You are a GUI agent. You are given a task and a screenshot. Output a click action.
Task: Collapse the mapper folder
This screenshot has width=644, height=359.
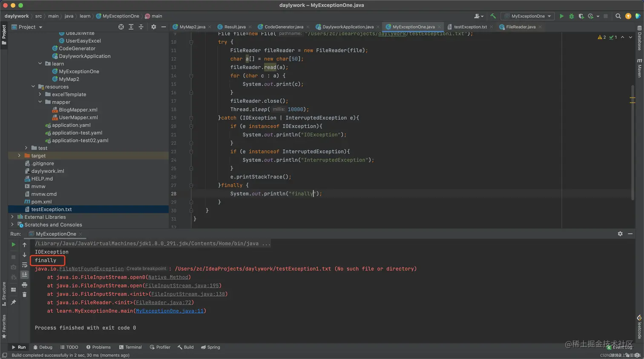[x=40, y=102]
